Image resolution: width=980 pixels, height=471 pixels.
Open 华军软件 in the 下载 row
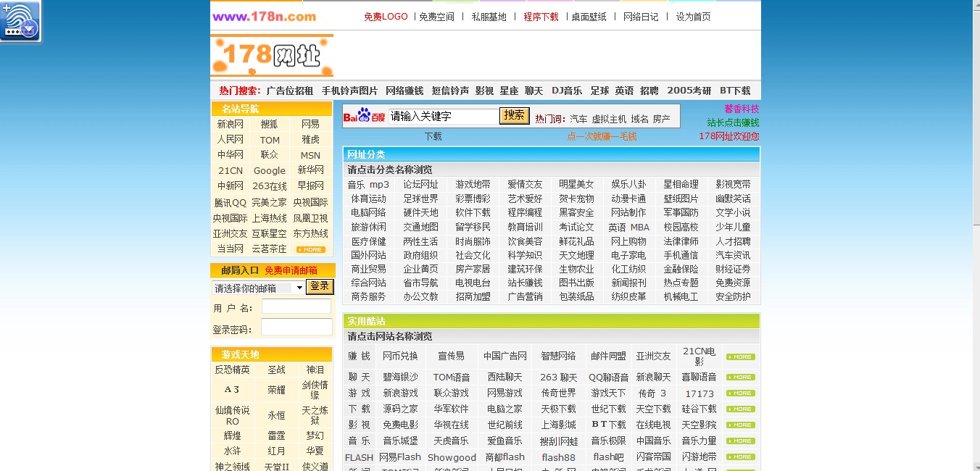click(451, 409)
